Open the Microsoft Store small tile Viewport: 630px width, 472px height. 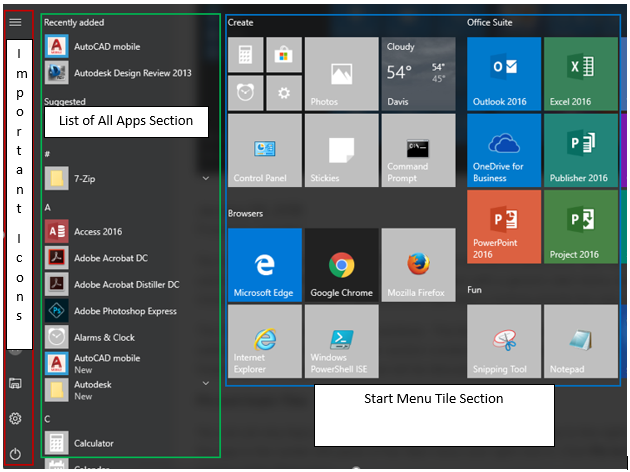284,55
